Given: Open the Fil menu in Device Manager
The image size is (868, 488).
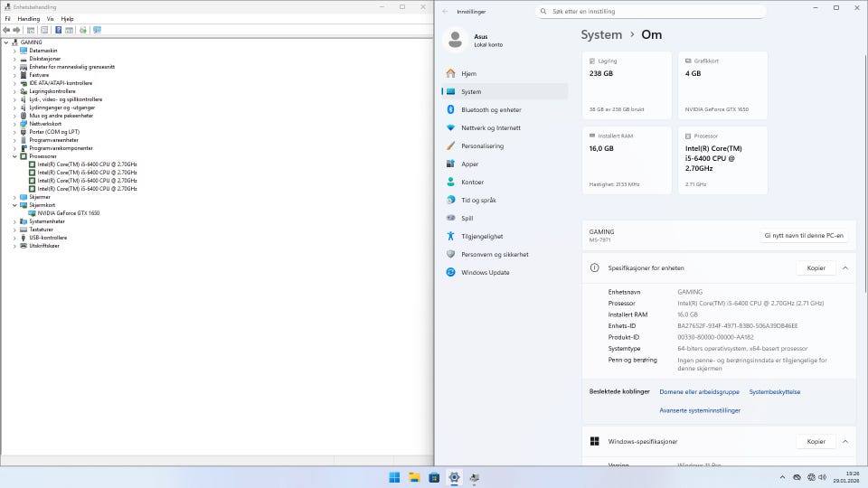Looking at the screenshot, I should [8, 19].
